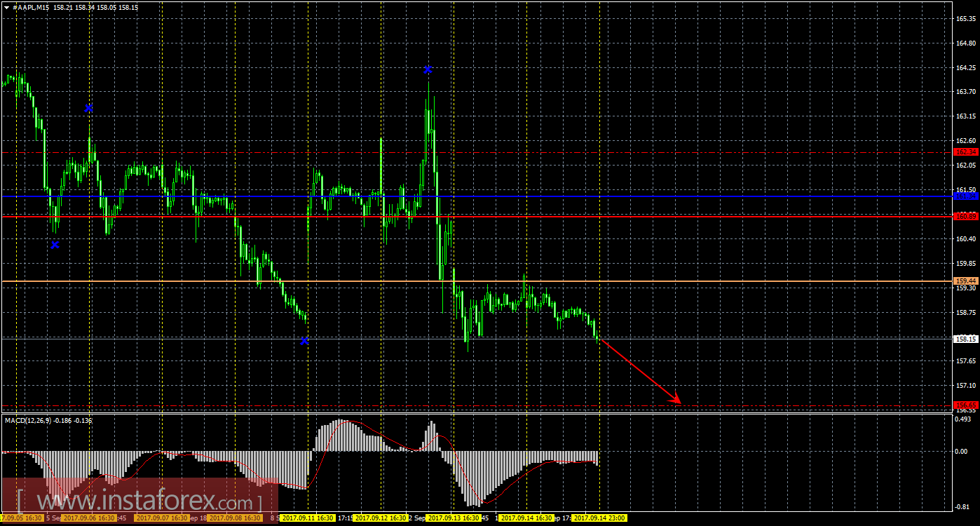The height and width of the screenshot is (526, 980).
Task: Click the 165.35 price scale label
Action: pos(967,19)
